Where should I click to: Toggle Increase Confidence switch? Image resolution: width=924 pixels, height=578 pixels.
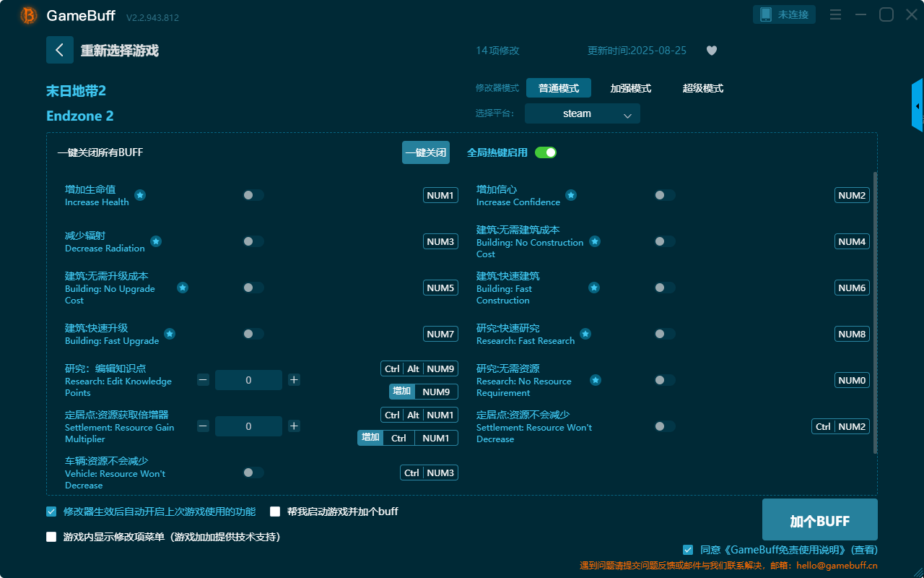[x=665, y=195]
